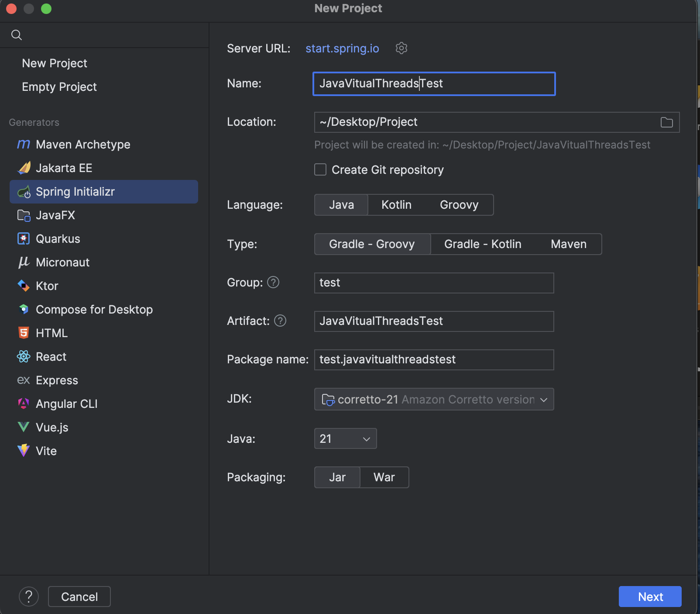Click the Angular CLI logo icon
The height and width of the screenshot is (614, 700).
coord(24,404)
